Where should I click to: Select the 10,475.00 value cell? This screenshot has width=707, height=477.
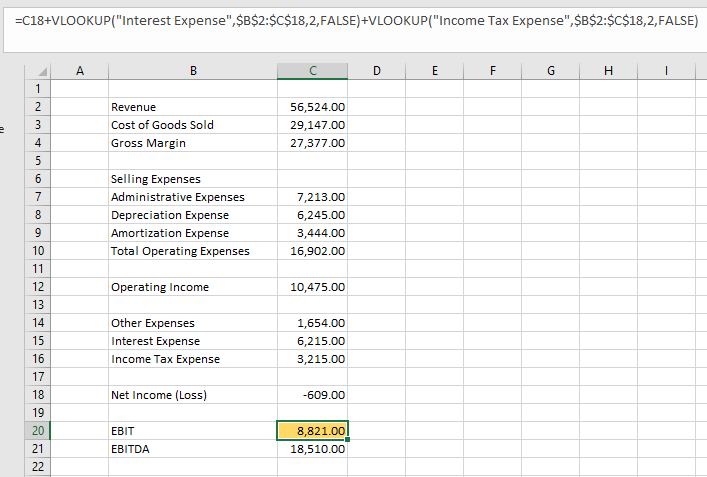pos(312,287)
